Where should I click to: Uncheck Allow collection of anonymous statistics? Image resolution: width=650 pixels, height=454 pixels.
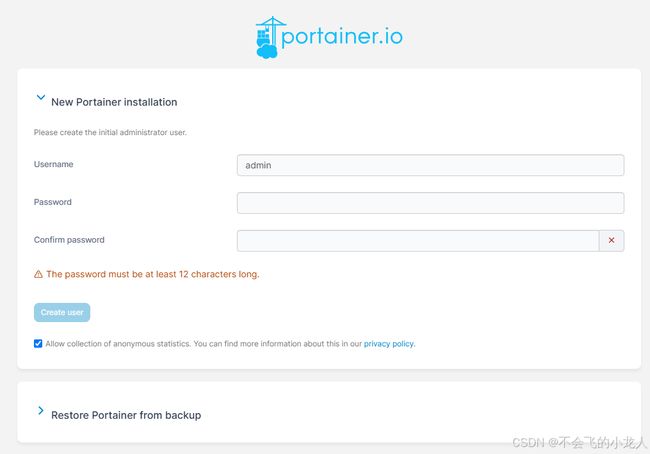click(38, 344)
